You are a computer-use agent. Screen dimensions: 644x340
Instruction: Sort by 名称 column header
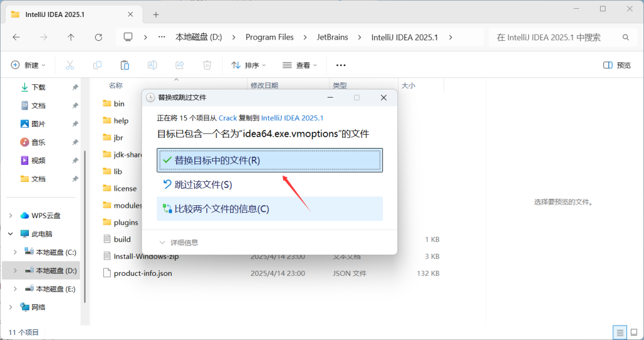coord(116,86)
